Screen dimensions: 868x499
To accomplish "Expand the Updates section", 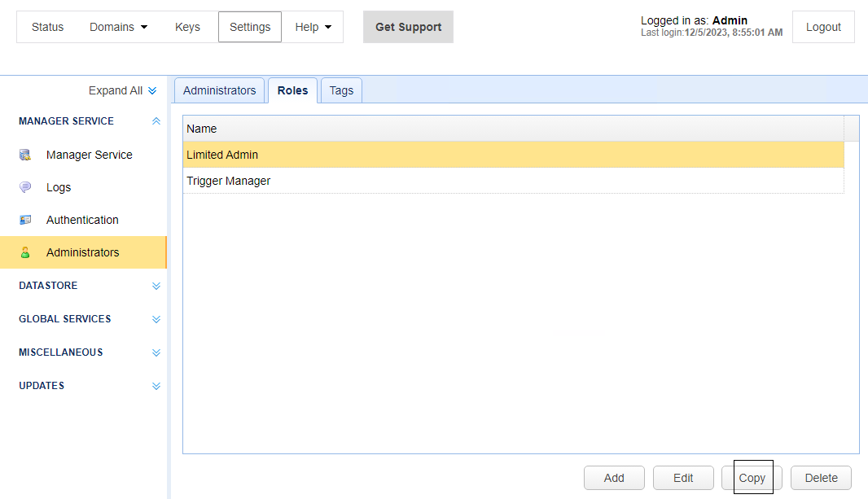I will pyautogui.click(x=156, y=386).
